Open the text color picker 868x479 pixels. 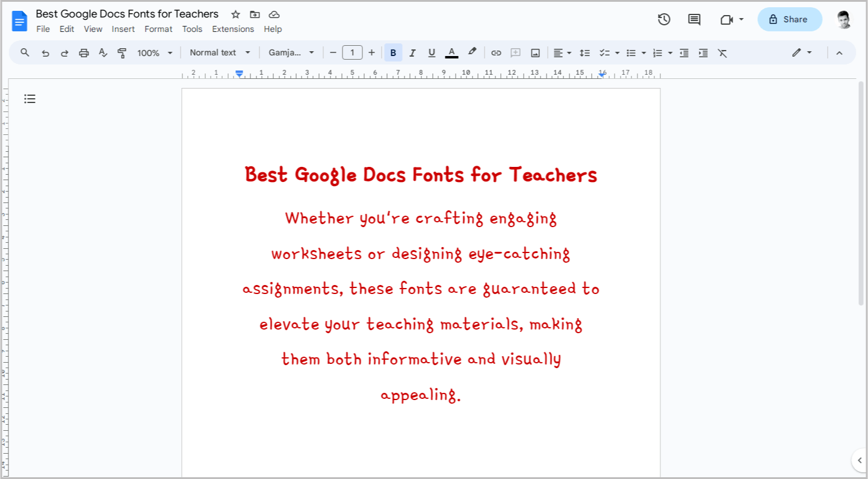pyautogui.click(x=451, y=52)
